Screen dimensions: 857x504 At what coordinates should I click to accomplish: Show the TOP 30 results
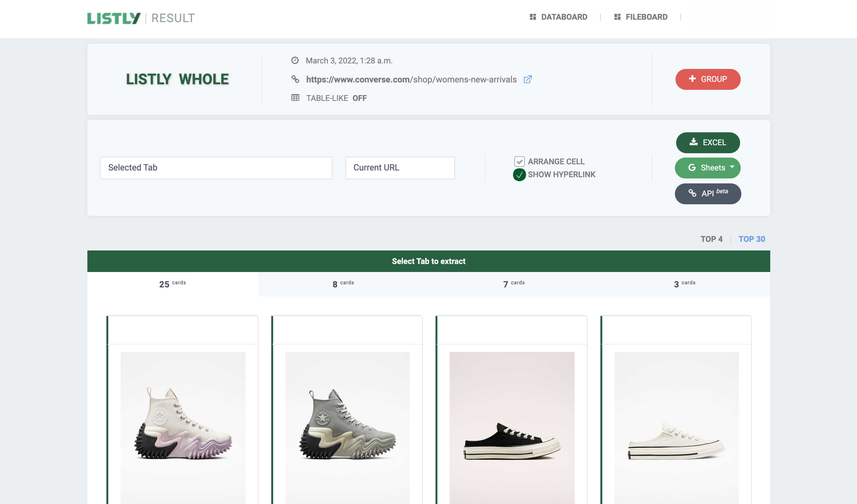(752, 239)
